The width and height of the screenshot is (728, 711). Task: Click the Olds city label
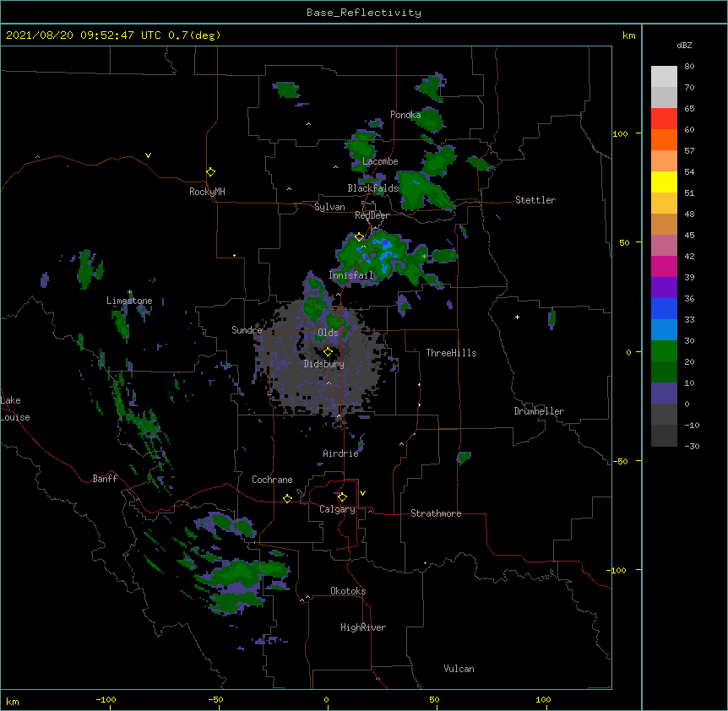tap(328, 333)
